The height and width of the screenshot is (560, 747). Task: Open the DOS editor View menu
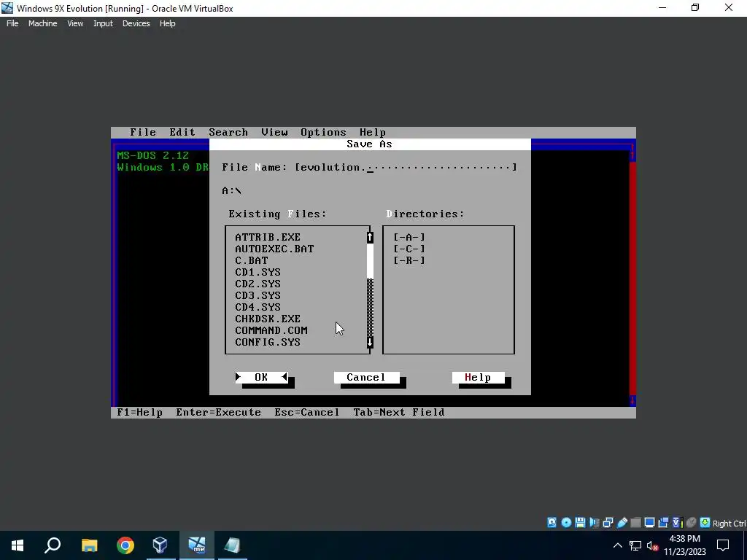274,133
